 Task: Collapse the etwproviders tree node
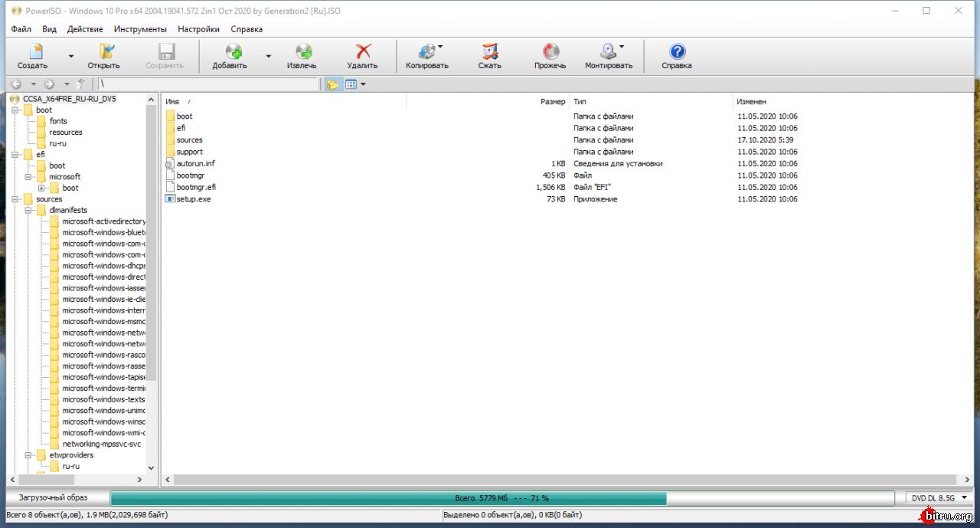[28, 455]
